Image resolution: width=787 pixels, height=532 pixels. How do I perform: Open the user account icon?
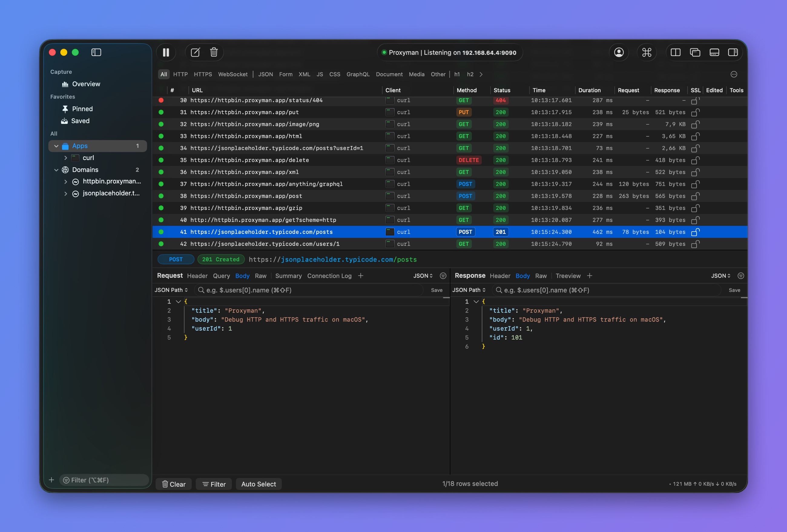[x=619, y=52]
